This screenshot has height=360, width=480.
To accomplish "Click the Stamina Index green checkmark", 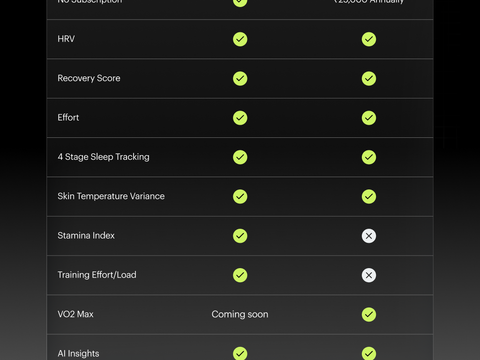I will click(x=240, y=236).
